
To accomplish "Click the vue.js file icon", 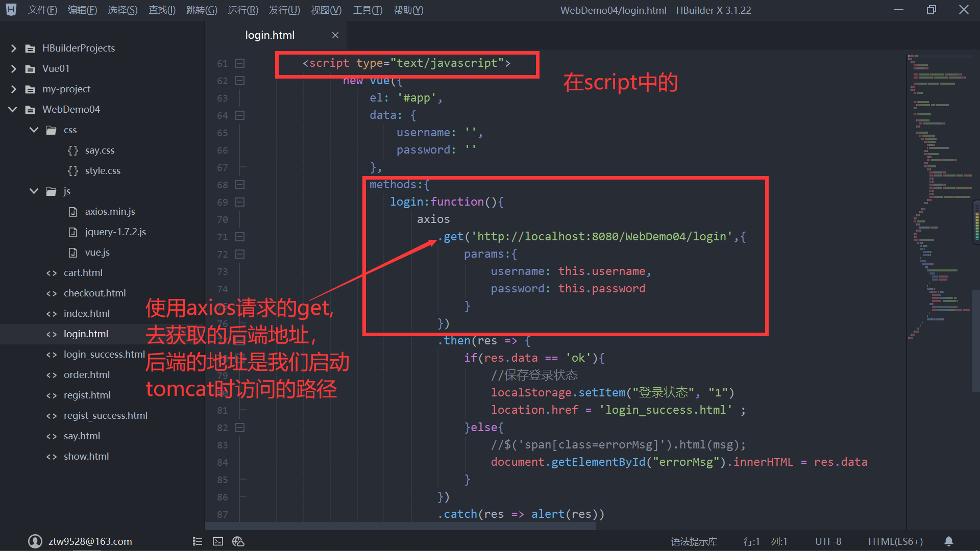I will (x=73, y=253).
